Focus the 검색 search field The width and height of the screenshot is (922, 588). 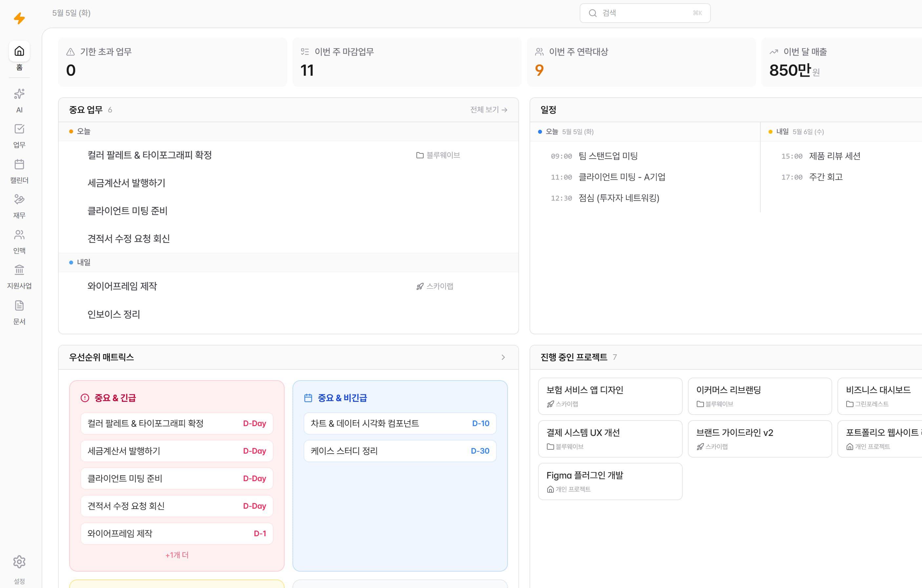click(x=645, y=13)
